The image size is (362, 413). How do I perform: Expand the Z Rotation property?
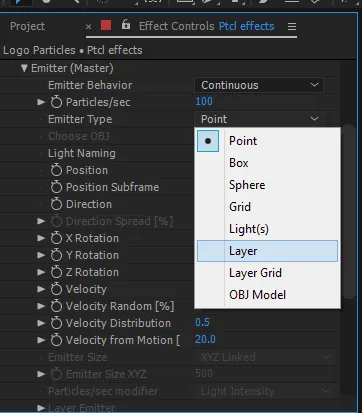41,272
